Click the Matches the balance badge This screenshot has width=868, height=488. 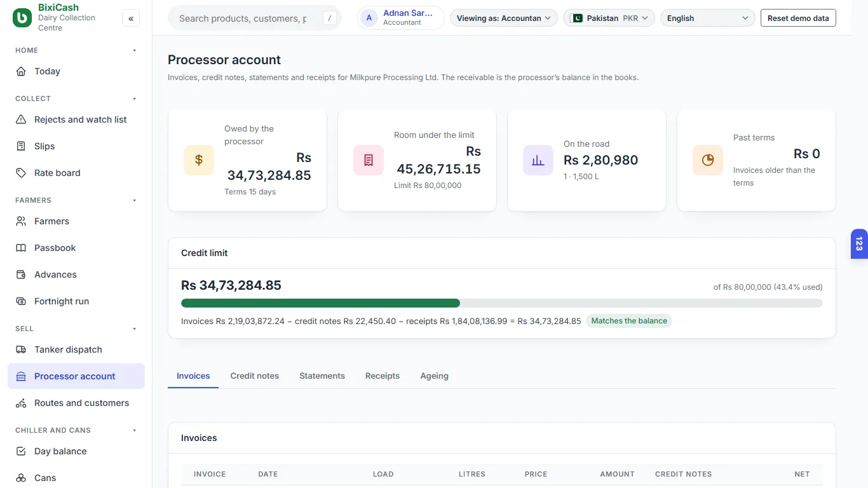(x=629, y=321)
